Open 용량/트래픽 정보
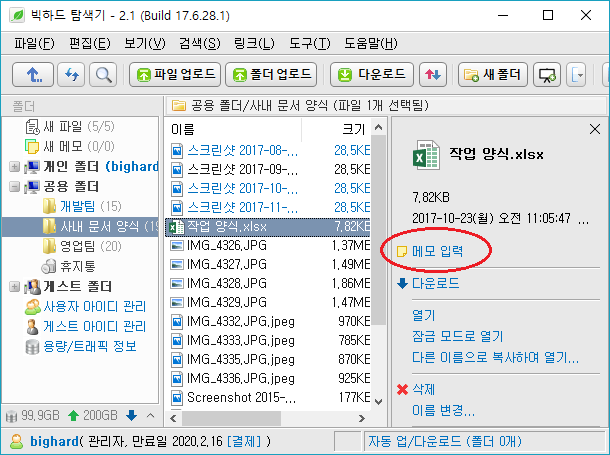 (81, 346)
